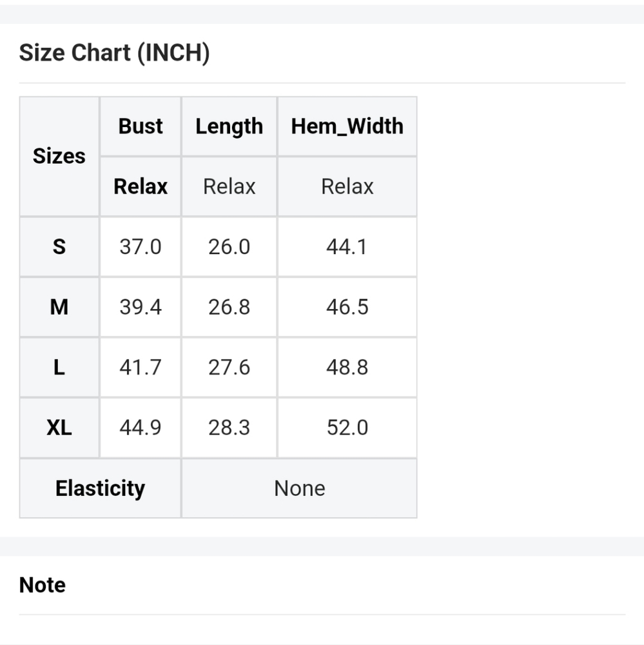
Task: Click the Size Chart (INCH) heading
Action: [114, 53]
